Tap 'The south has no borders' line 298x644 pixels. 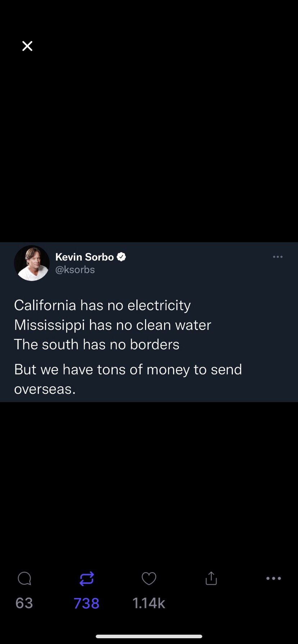96,344
